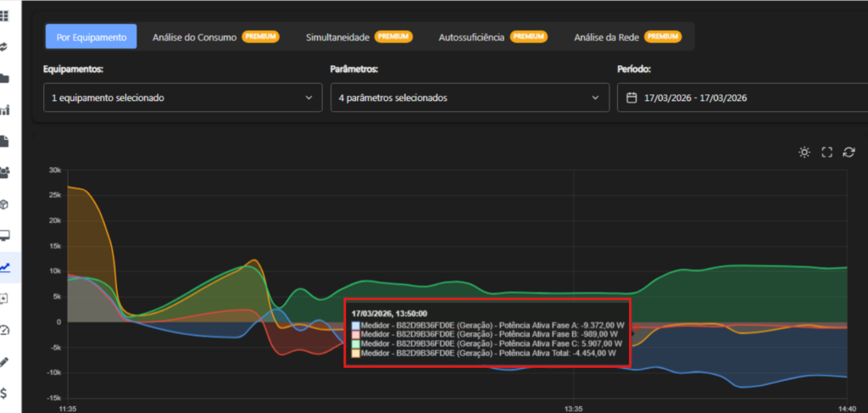Click the green Fase C color swatch in tooltip

[356, 343]
